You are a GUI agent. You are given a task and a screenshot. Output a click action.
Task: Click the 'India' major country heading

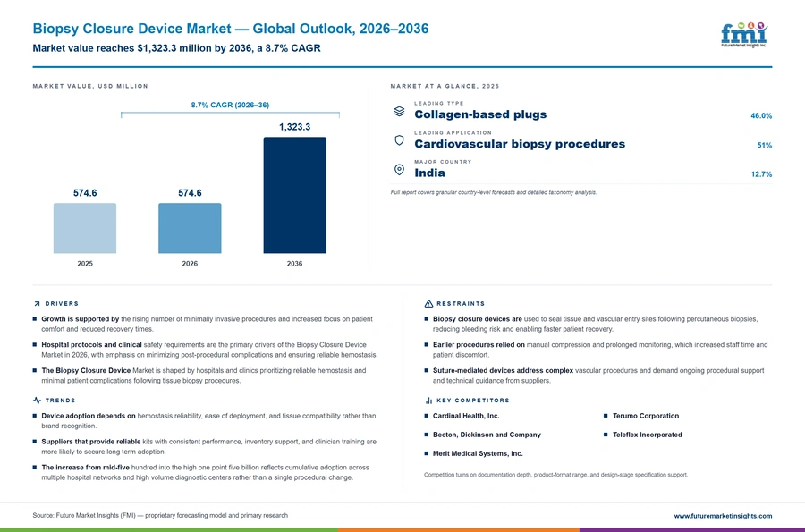(429, 173)
